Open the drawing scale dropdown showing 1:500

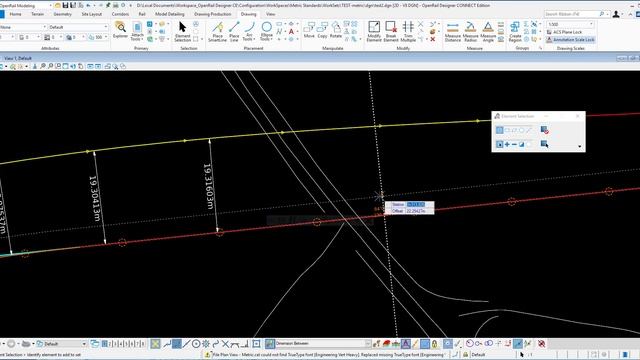coord(570,24)
